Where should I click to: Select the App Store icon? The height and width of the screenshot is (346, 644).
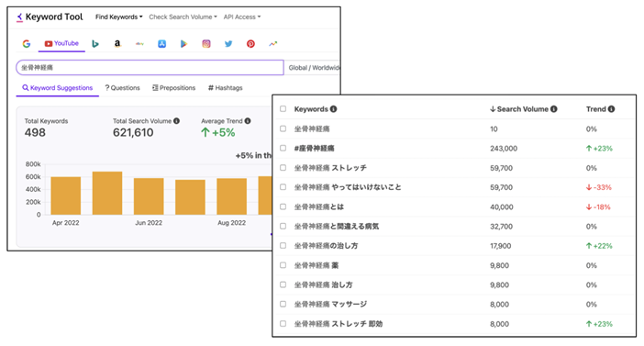tap(161, 43)
